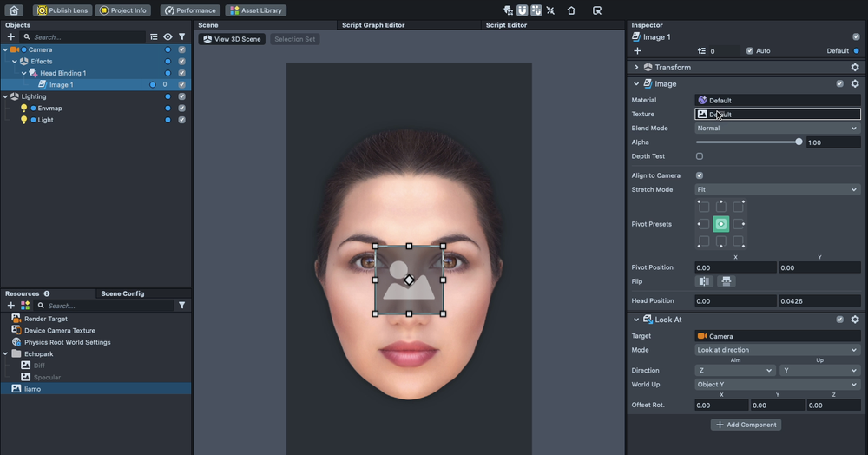Click the View 3D Scene button
The width and height of the screenshot is (868, 455).
[x=232, y=39]
